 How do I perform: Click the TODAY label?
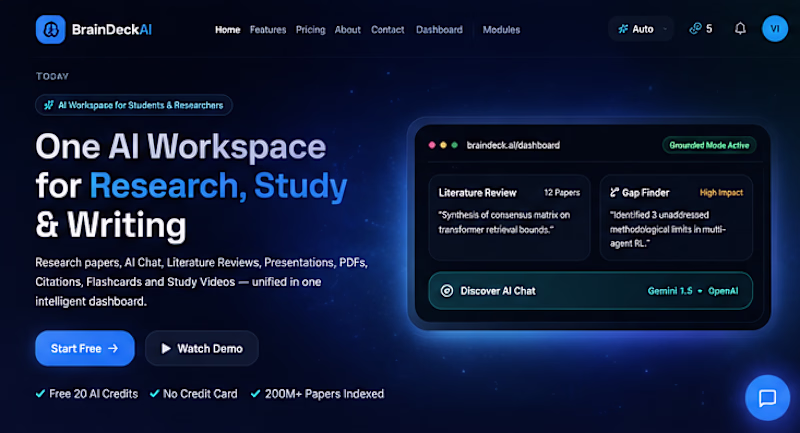click(52, 77)
